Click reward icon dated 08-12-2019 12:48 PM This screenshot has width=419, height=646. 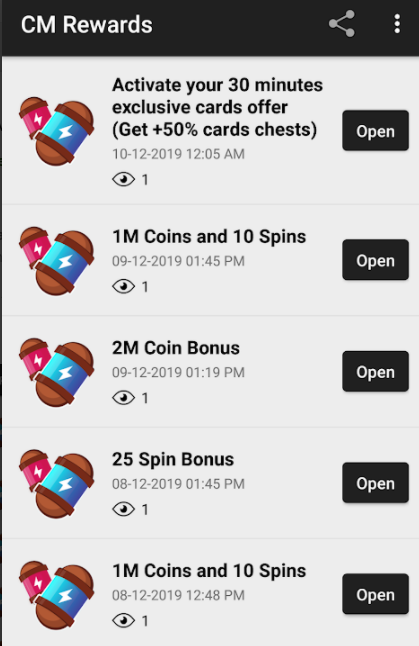point(56,595)
